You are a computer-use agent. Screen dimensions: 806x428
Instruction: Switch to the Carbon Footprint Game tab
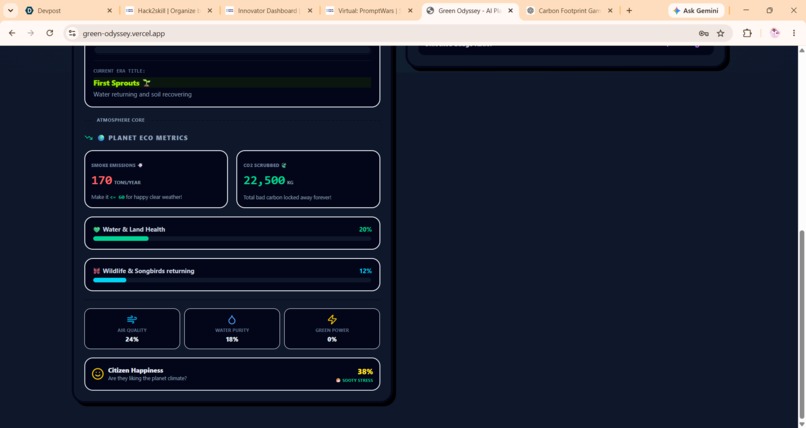click(569, 10)
